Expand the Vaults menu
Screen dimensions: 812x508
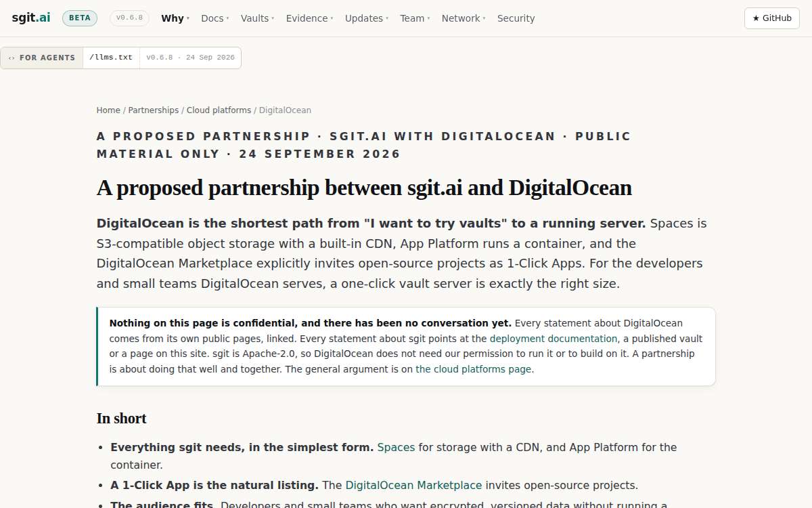point(257,18)
